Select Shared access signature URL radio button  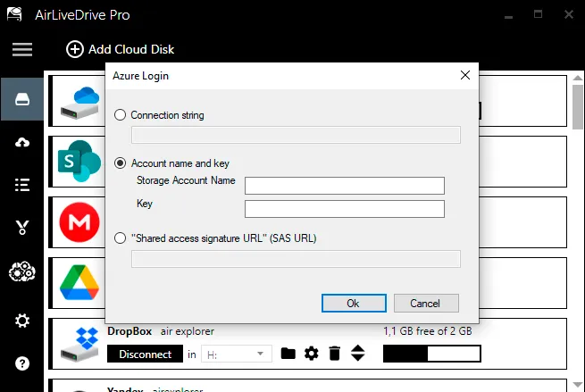point(120,238)
